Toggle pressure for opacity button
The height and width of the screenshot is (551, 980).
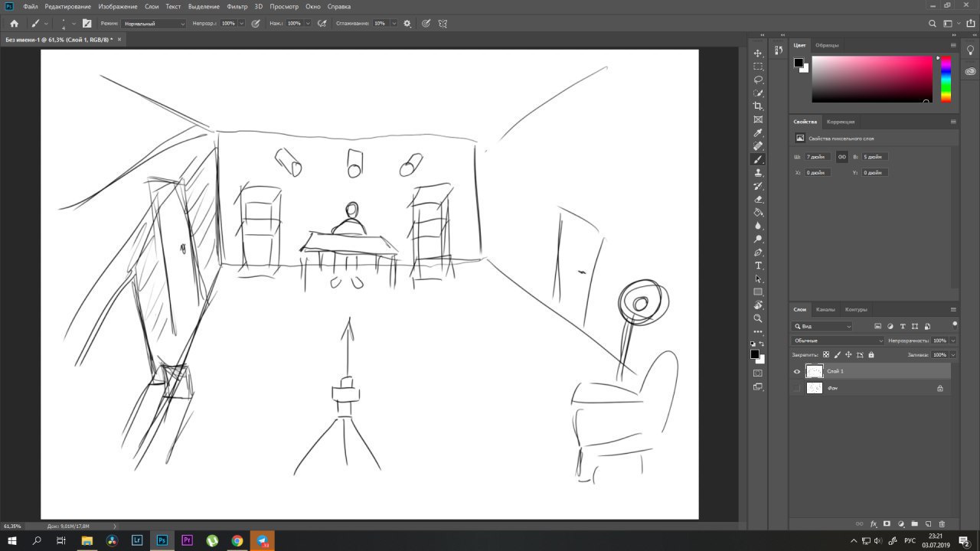(x=256, y=24)
